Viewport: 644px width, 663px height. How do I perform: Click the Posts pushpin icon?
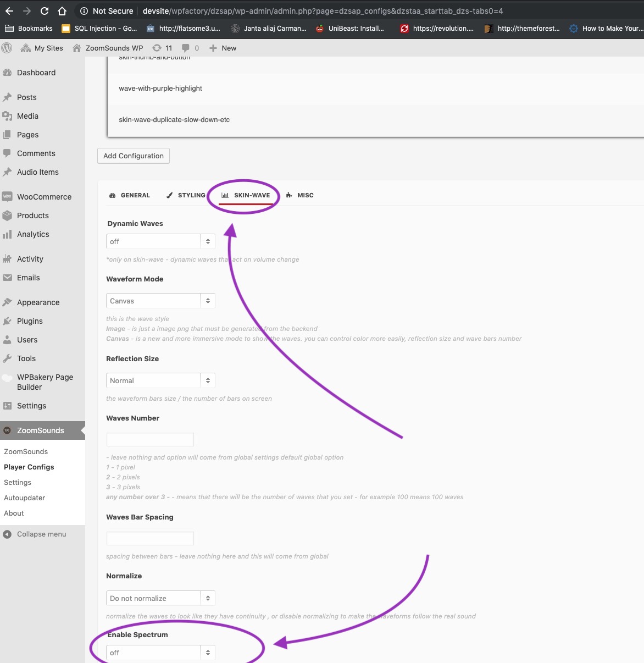click(7, 97)
